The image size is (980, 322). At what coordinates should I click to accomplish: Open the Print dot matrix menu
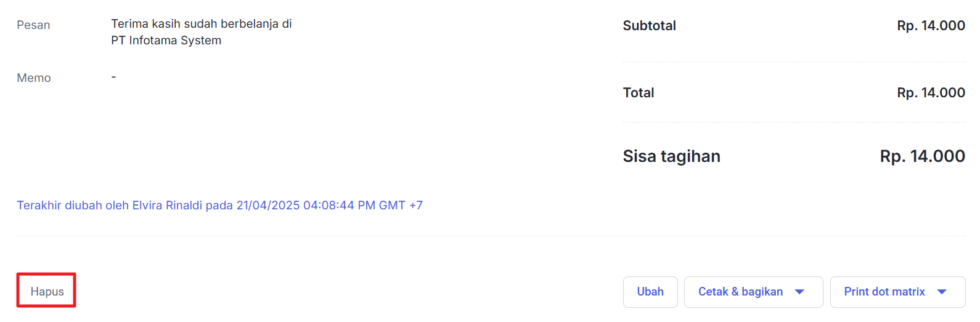pos(884,292)
